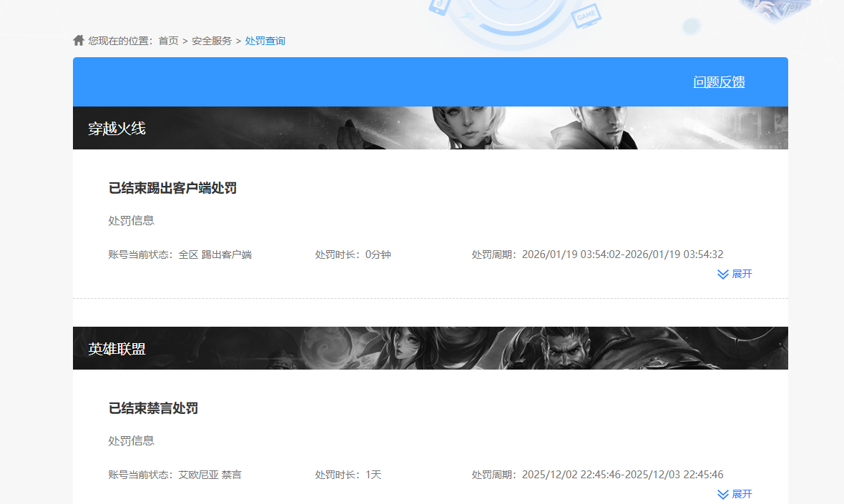Select the 已结束踢出客户端处罚 heading
This screenshot has width=844, height=504.
[172, 187]
